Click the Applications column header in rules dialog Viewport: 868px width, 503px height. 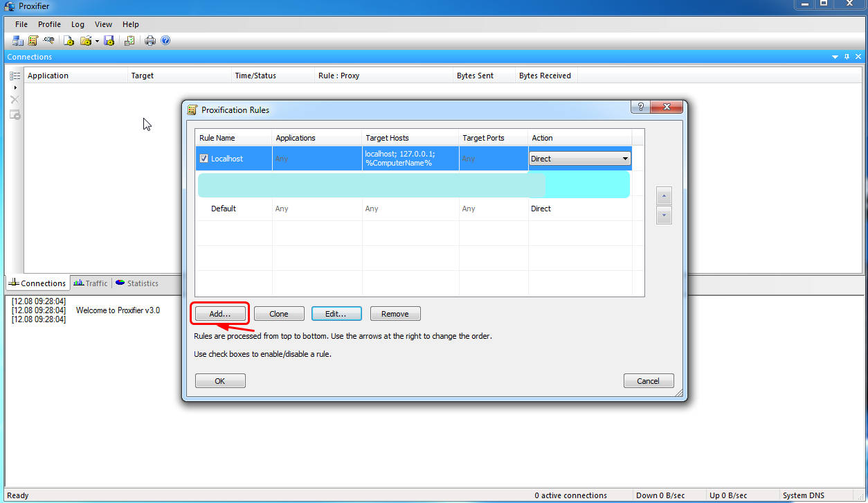(x=317, y=138)
